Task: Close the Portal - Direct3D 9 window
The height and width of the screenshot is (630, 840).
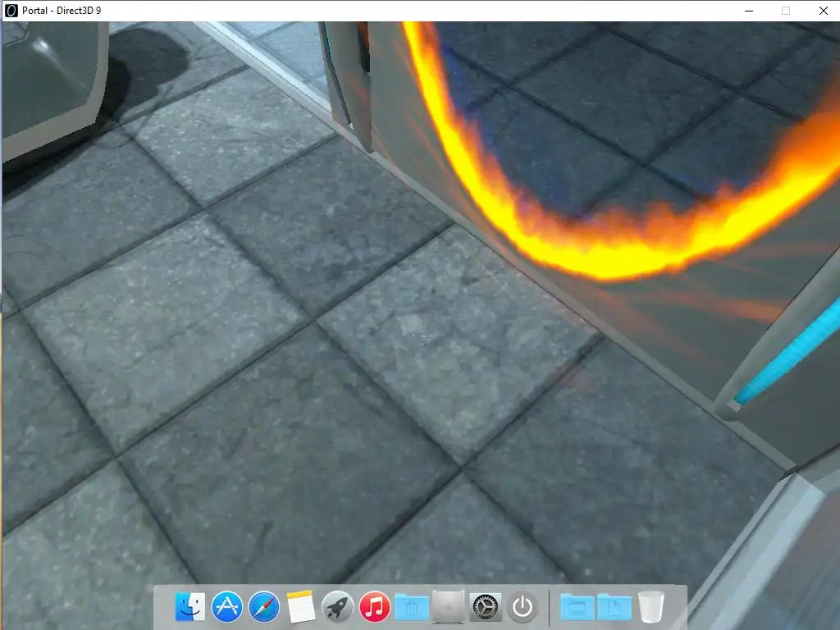Action: [x=824, y=11]
